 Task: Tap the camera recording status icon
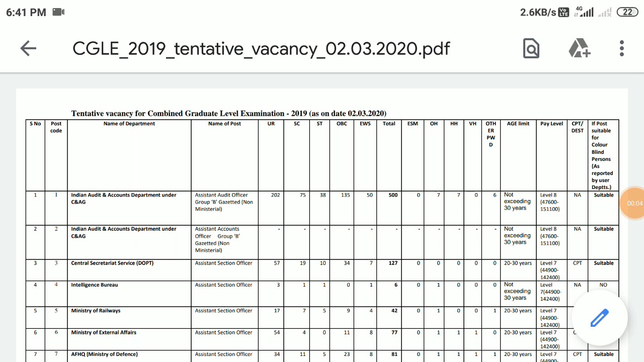pyautogui.click(x=59, y=12)
